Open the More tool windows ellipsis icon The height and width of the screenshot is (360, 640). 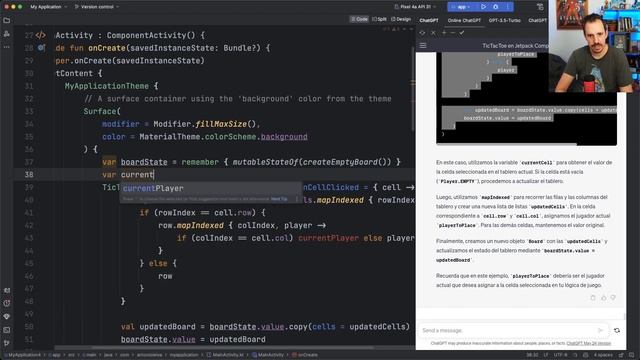point(7,47)
